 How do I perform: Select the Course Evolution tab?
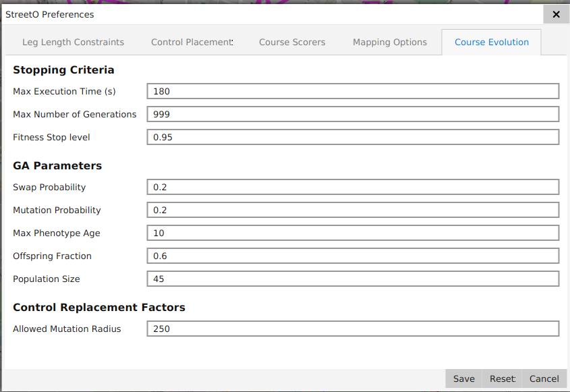491,42
